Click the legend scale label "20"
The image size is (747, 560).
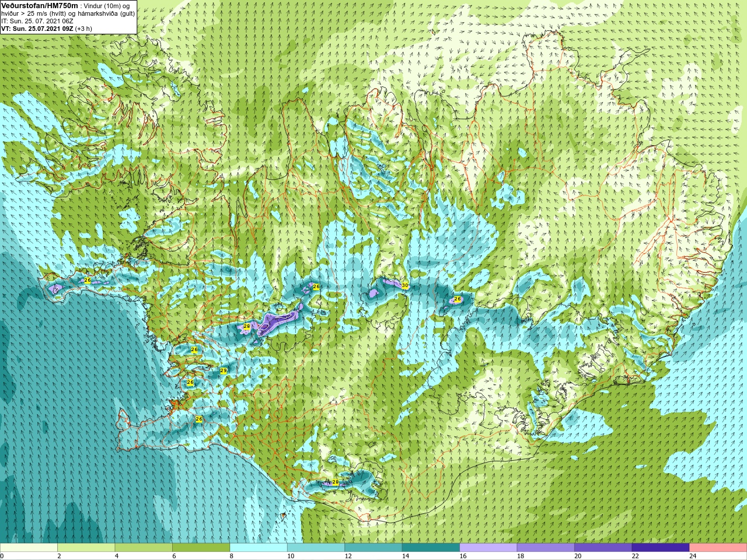578,556
